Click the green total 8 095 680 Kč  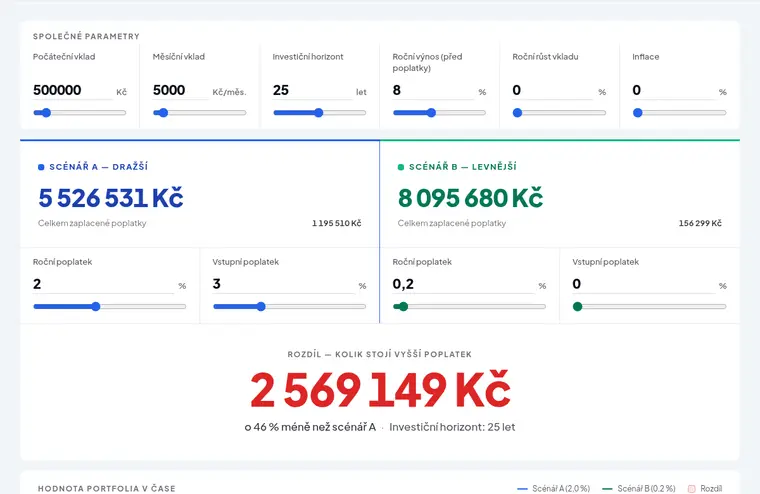471,198
